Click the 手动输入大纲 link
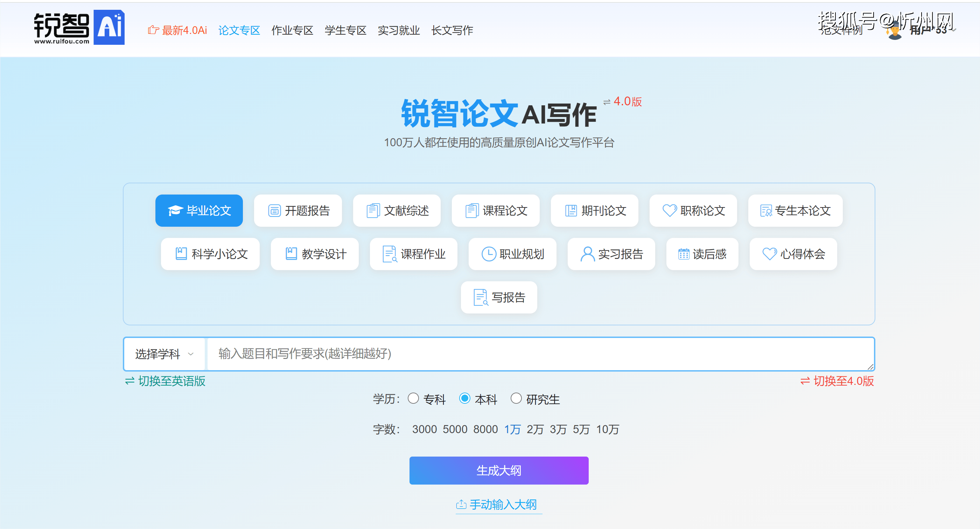The height and width of the screenshot is (529, 980). tap(498, 504)
